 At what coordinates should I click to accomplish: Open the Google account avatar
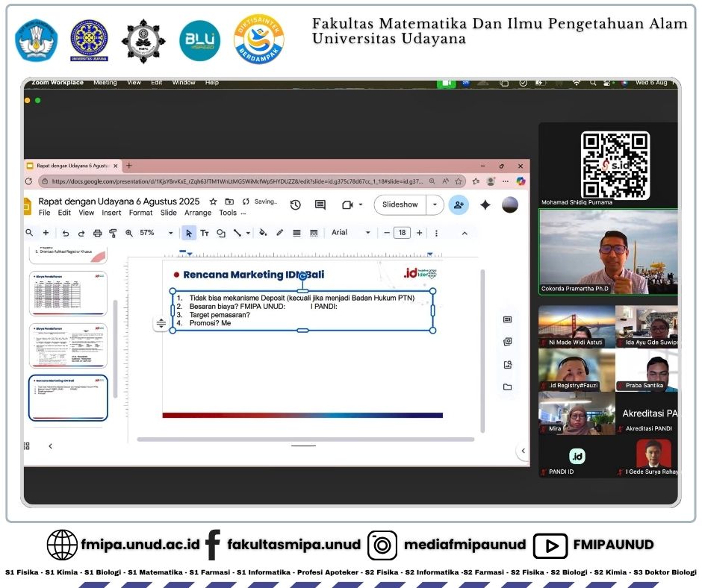[x=510, y=205]
